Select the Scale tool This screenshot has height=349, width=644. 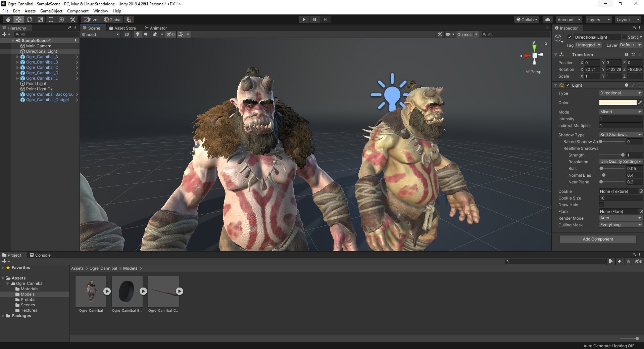[40, 19]
